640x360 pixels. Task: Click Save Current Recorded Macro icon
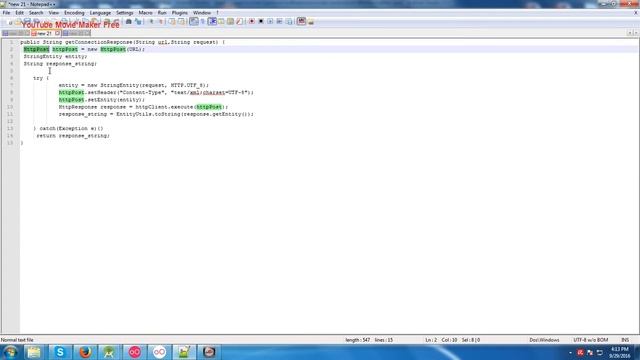coord(289,21)
